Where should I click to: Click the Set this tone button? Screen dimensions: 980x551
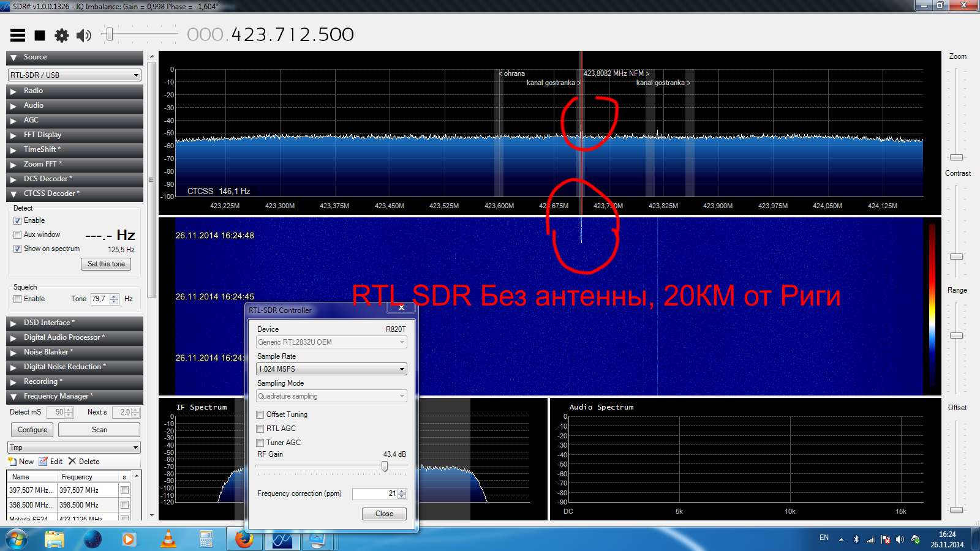pos(106,264)
